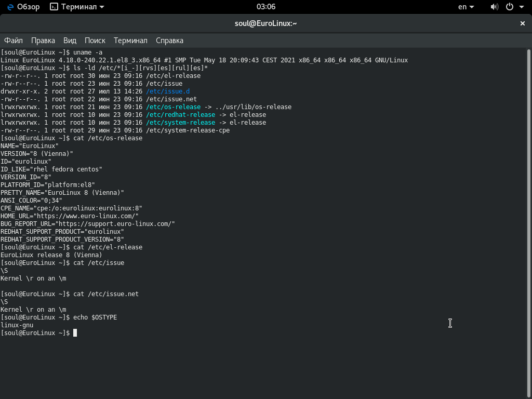Open the en keyboard layout selector
The width and height of the screenshot is (532, 399).
click(466, 7)
